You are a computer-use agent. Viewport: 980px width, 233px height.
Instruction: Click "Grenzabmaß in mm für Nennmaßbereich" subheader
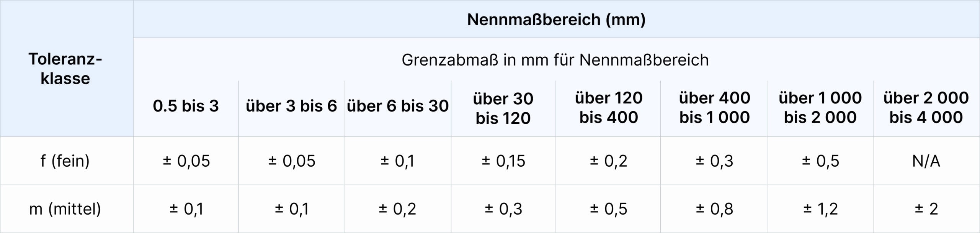(555, 60)
